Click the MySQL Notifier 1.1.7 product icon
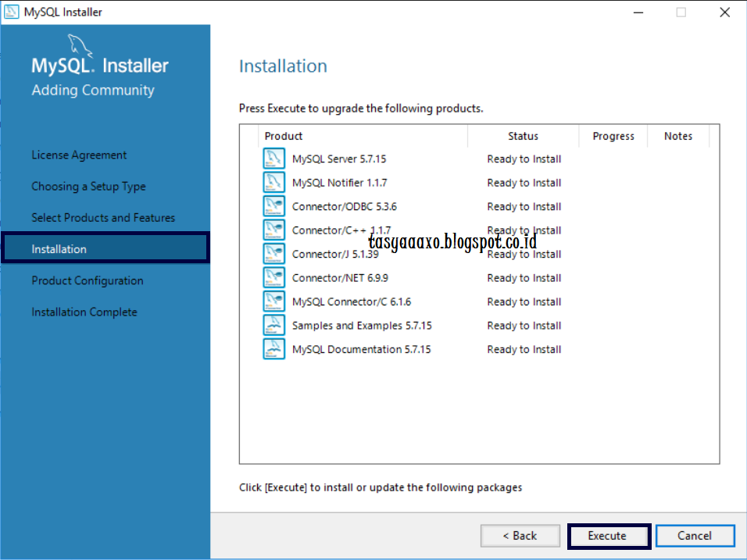 pos(274,183)
